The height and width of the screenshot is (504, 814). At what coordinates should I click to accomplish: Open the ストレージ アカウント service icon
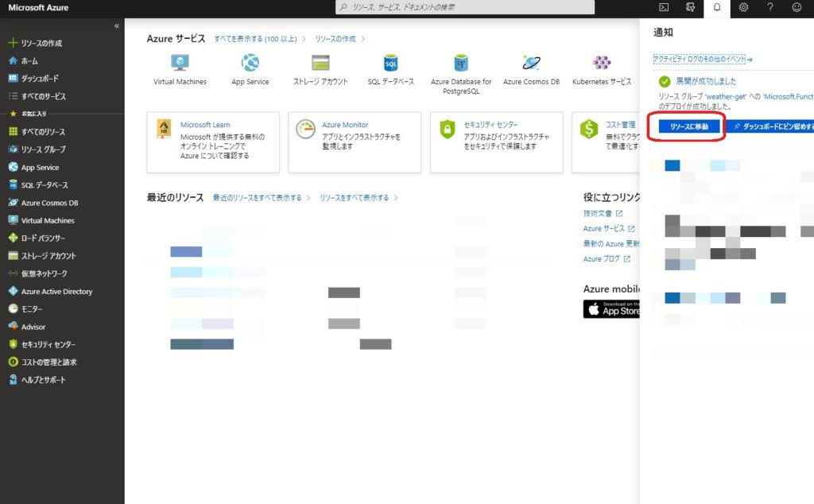click(x=320, y=63)
